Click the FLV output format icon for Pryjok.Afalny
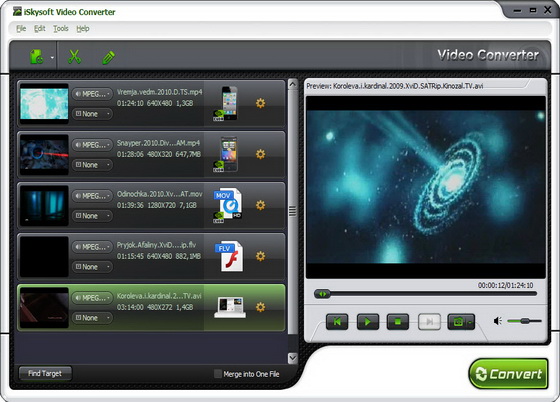Image resolution: width=560 pixels, height=402 pixels. coord(229,256)
